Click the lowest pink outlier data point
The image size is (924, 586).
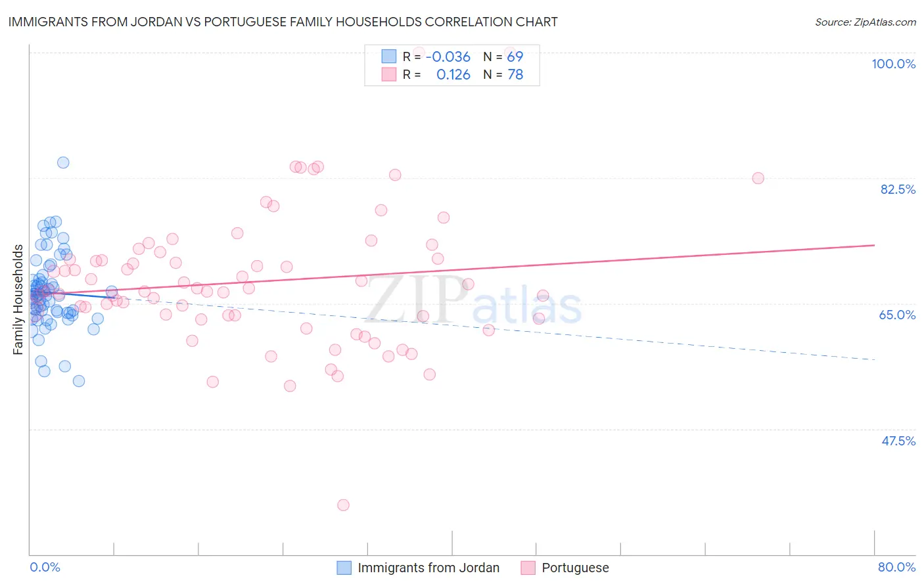coord(343,505)
